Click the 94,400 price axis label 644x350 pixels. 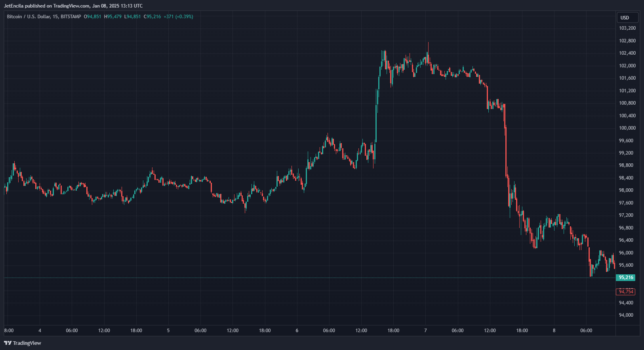click(626, 303)
